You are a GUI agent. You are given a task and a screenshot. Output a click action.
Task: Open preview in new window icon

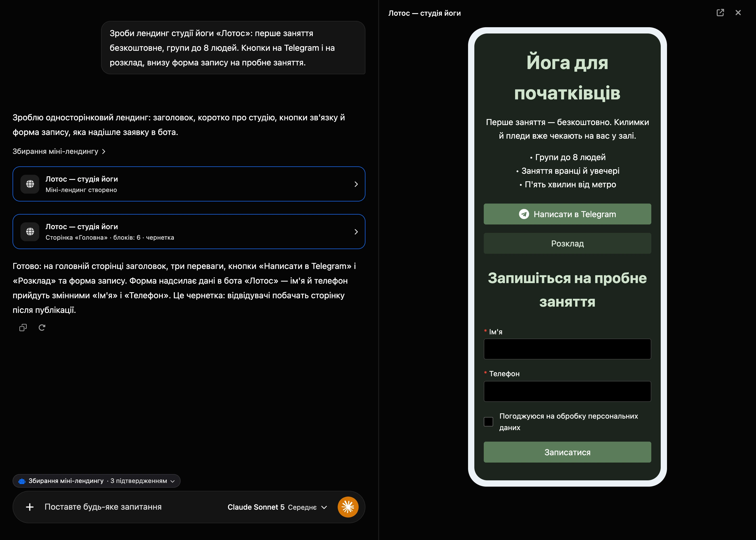pyautogui.click(x=720, y=13)
